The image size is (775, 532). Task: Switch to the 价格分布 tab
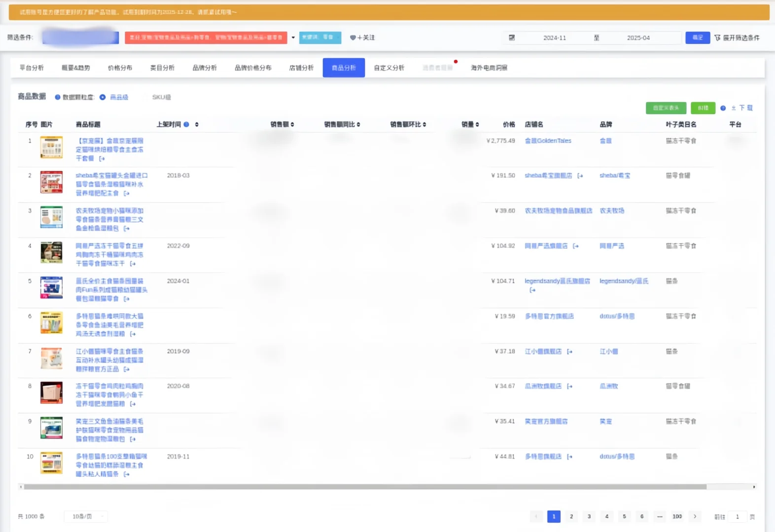pyautogui.click(x=120, y=68)
